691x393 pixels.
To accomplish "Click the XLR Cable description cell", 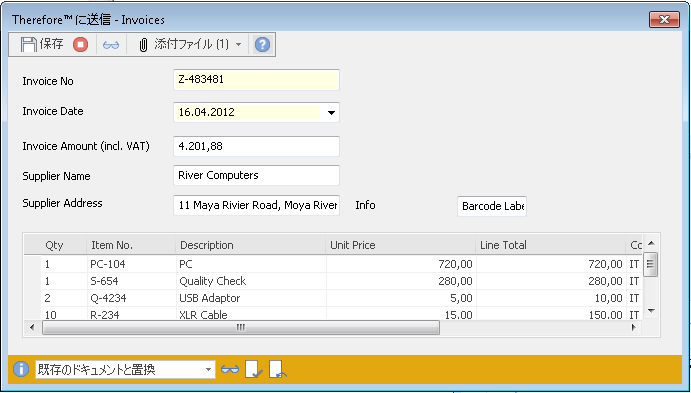I will coord(250,314).
